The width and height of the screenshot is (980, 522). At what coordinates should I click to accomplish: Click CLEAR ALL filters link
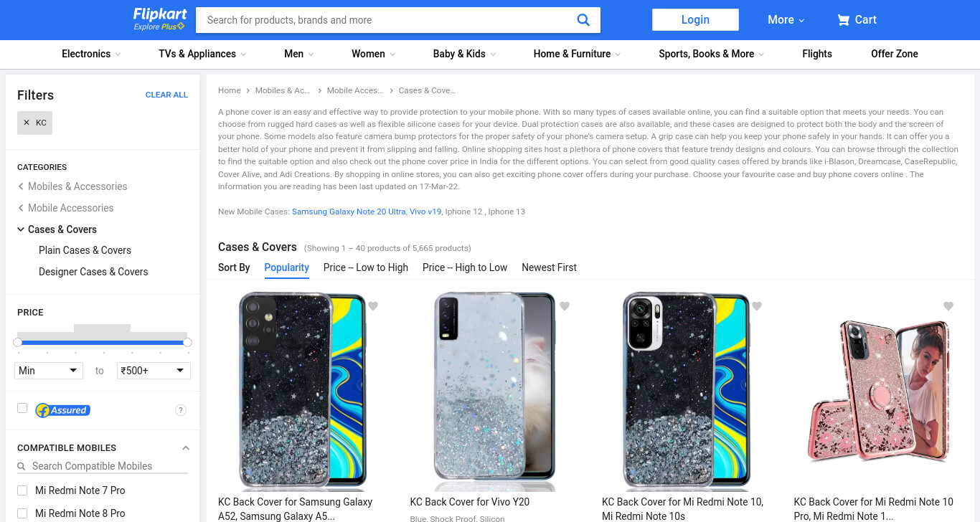coord(166,95)
